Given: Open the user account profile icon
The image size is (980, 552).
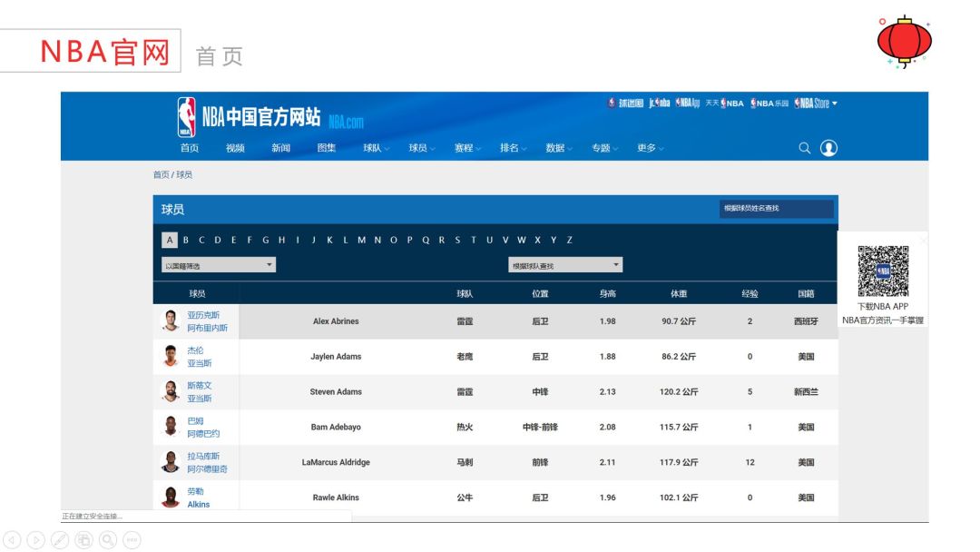Looking at the screenshot, I should tap(828, 148).
